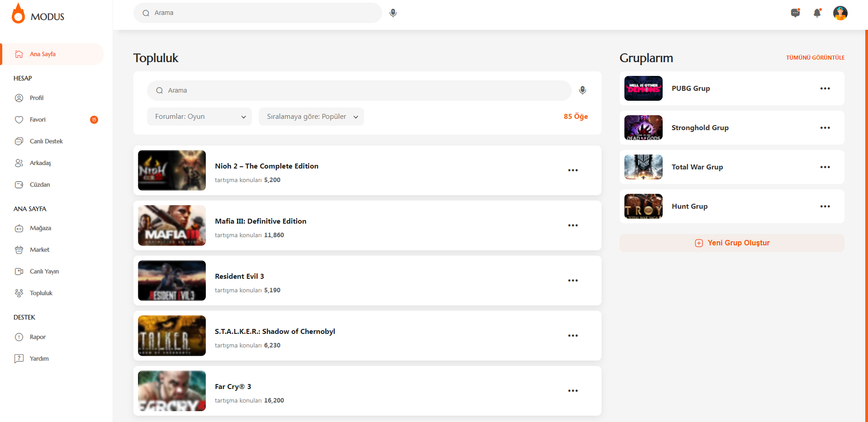Click the top Arama search field
The width and height of the screenshot is (868, 422).
click(258, 13)
